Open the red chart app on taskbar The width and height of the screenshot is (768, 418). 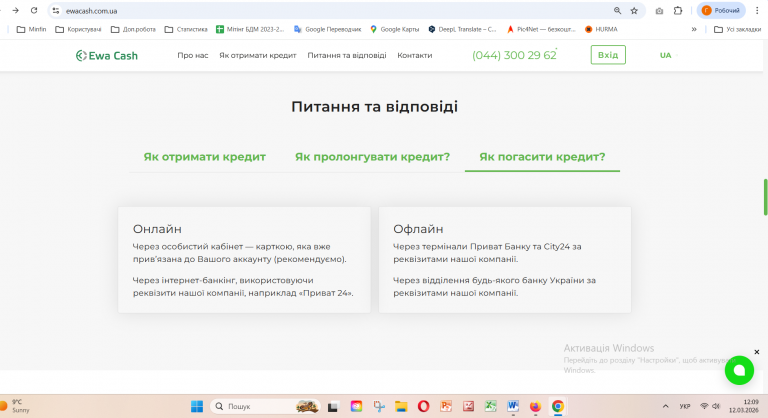coord(468,406)
